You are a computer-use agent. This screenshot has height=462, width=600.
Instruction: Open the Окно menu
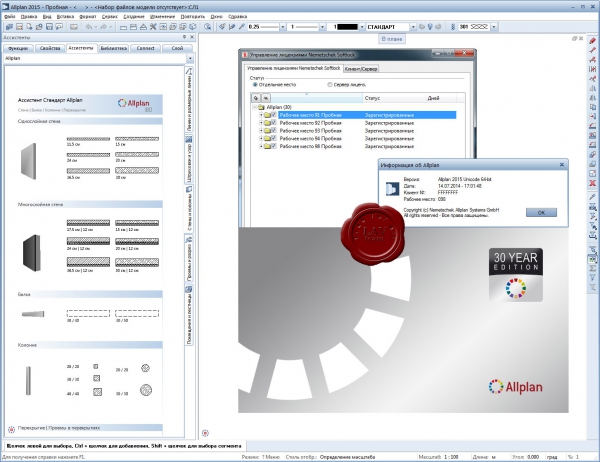[x=217, y=16]
